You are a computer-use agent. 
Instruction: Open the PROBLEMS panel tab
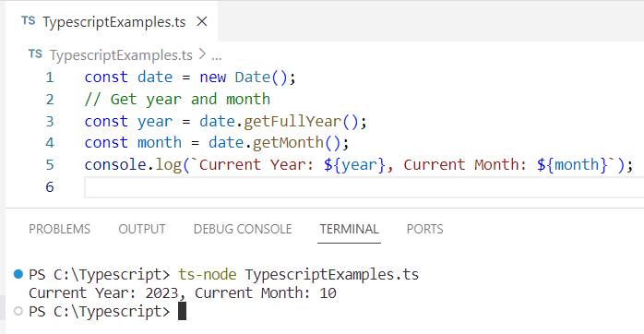point(60,229)
